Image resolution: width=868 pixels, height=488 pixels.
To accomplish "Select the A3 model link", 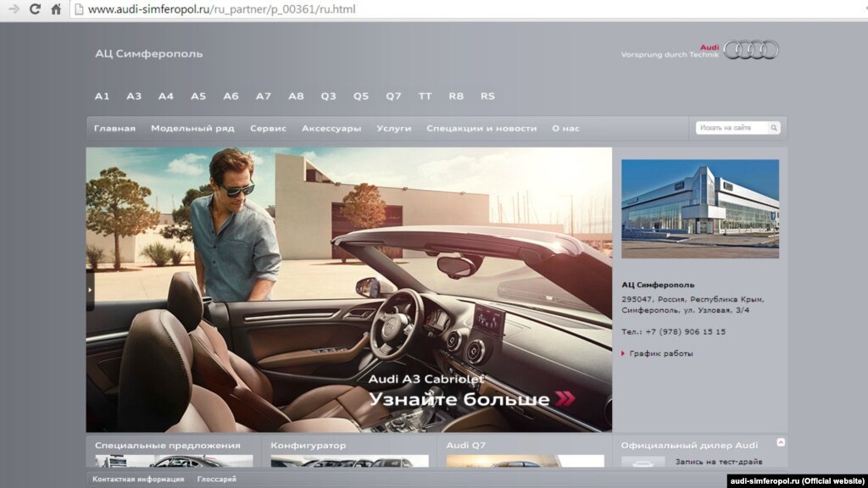I will (x=134, y=97).
